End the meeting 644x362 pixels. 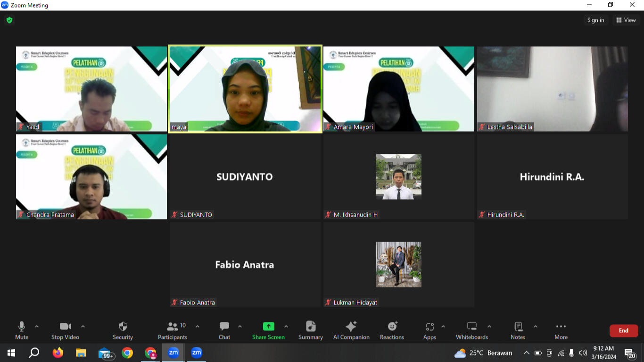point(623,330)
